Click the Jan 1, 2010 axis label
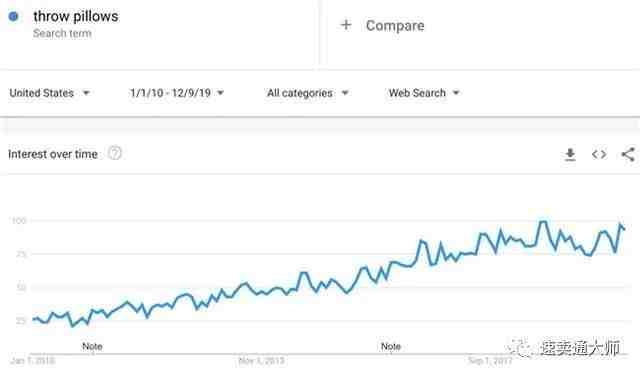The height and width of the screenshot is (376, 640). coord(33,361)
